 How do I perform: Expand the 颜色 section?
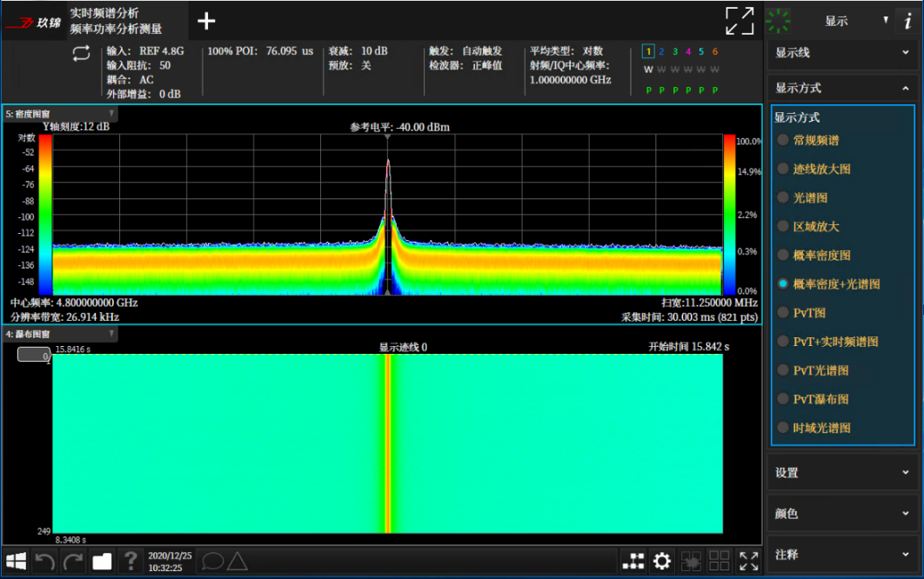point(843,514)
